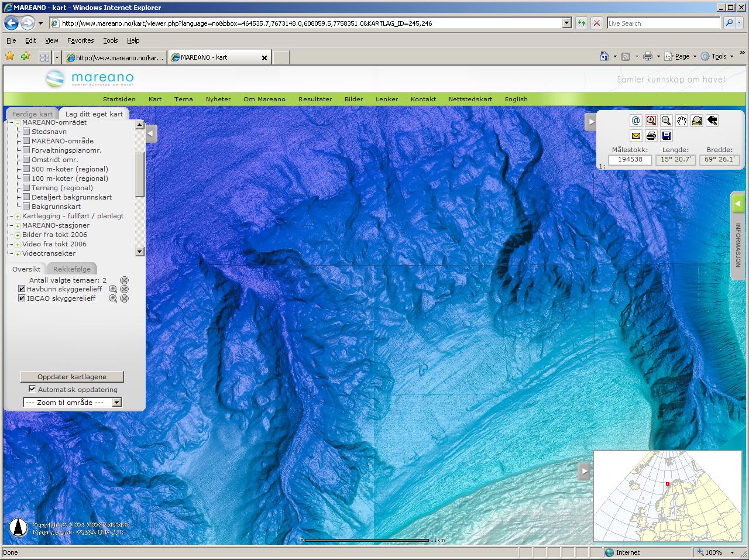This screenshot has width=749, height=560.
Task: Select the zoom-out magnifier tool
Action: (666, 121)
